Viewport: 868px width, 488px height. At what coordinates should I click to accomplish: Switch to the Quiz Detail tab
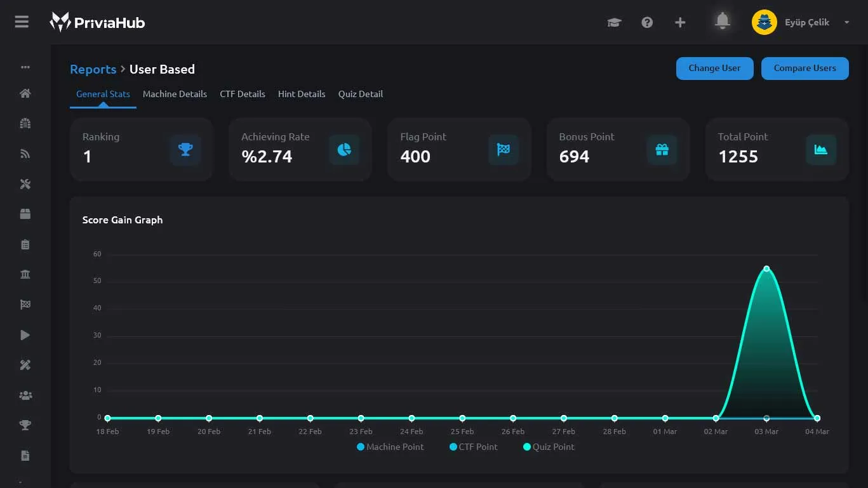(x=360, y=94)
